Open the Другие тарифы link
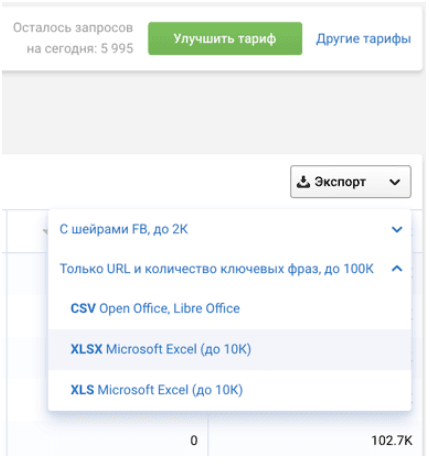 (x=363, y=39)
